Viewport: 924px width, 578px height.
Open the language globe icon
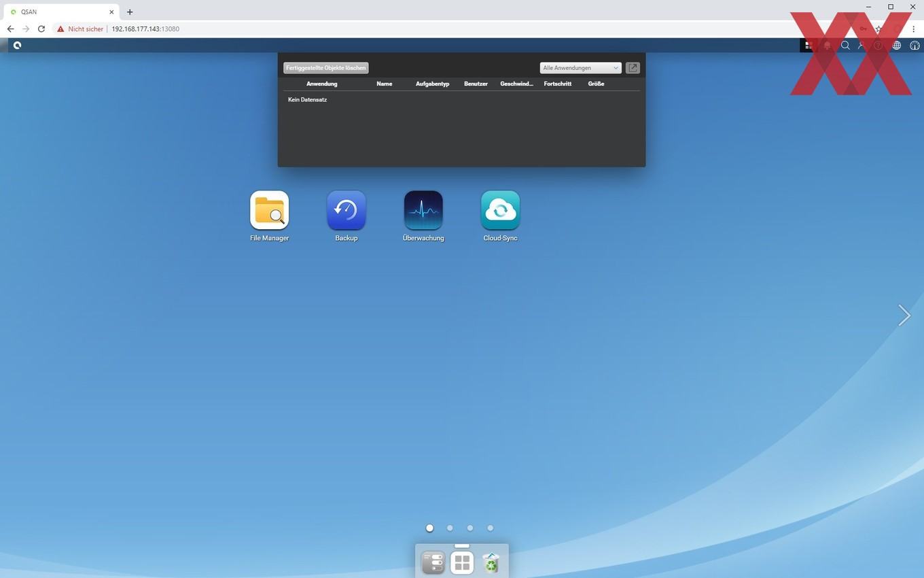(x=897, y=46)
